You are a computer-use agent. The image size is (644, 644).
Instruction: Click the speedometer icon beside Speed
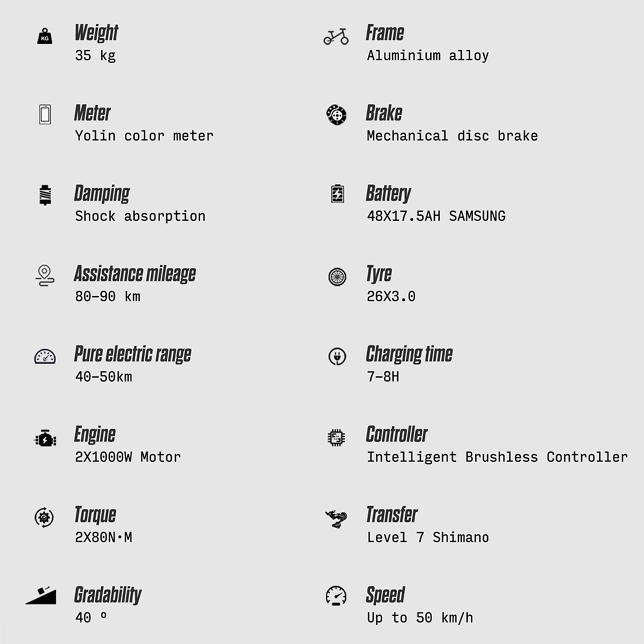(336, 596)
